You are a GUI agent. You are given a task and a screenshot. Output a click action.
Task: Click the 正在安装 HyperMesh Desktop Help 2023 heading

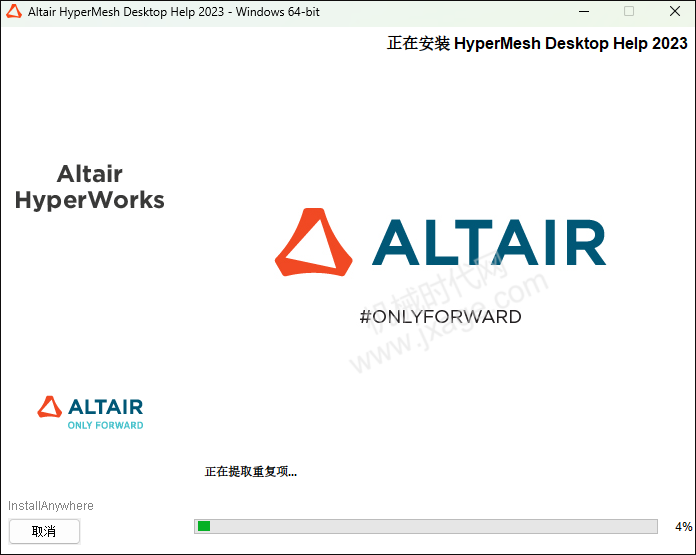[x=537, y=44]
